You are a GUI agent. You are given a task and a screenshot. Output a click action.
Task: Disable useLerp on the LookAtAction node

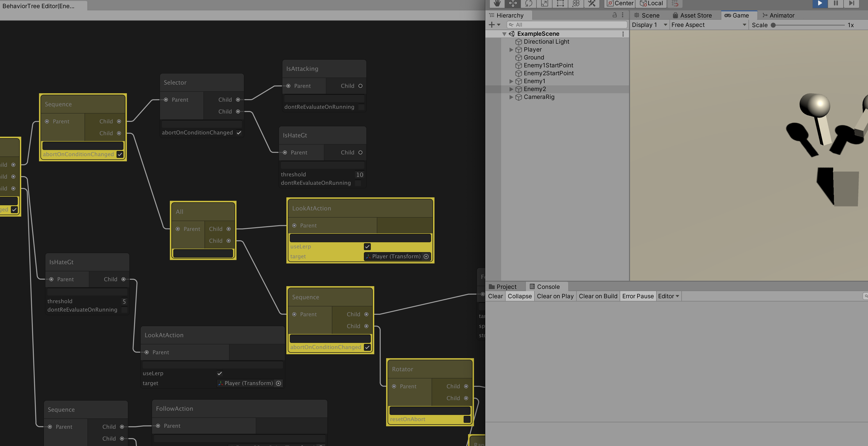[367, 246]
